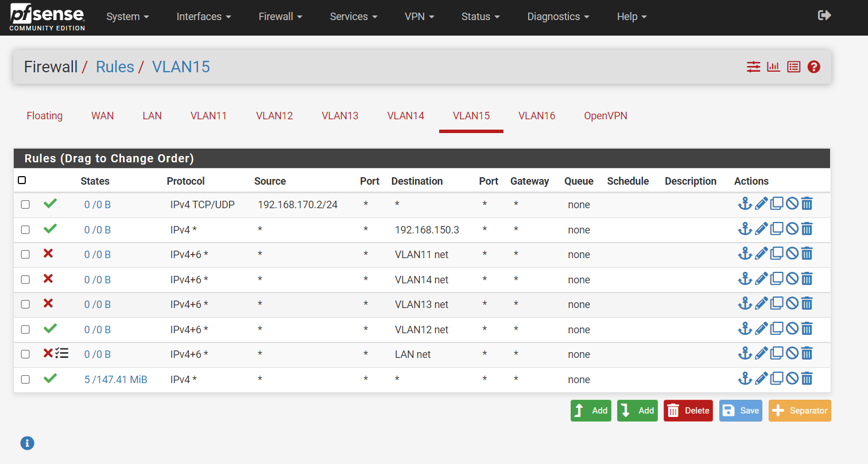Open states link 5 /147.41 MiB
Image resolution: width=868 pixels, height=464 pixels.
116,380
